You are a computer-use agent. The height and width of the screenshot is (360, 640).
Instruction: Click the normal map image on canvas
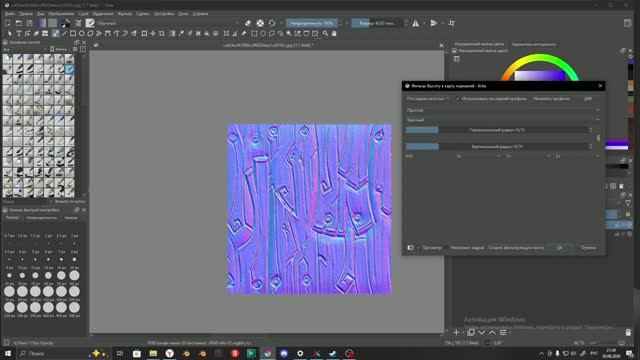[x=309, y=209]
